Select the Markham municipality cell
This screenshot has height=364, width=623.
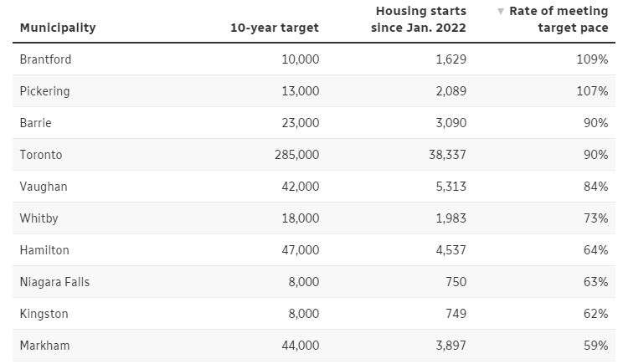[x=44, y=346]
